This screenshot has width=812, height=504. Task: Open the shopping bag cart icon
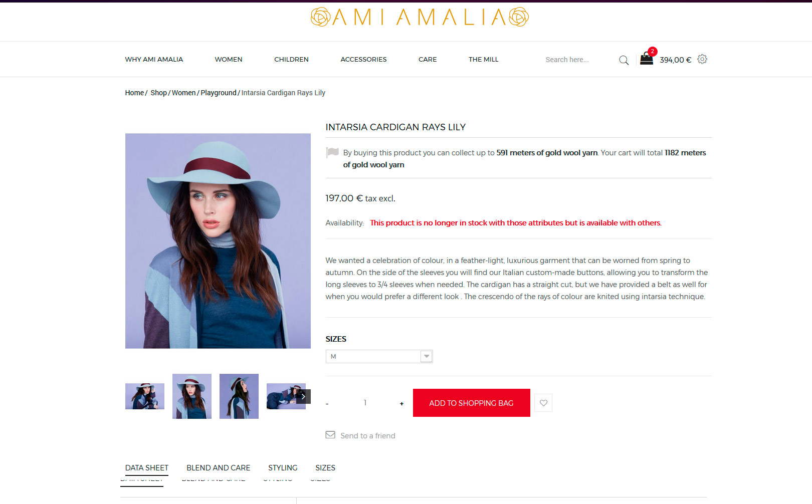[x=647, y=59]
